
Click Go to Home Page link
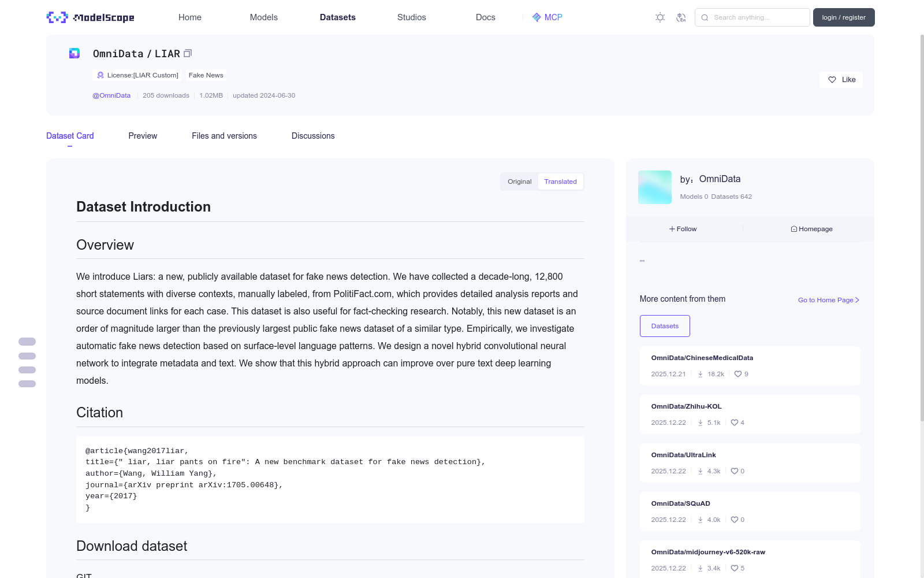829,300
